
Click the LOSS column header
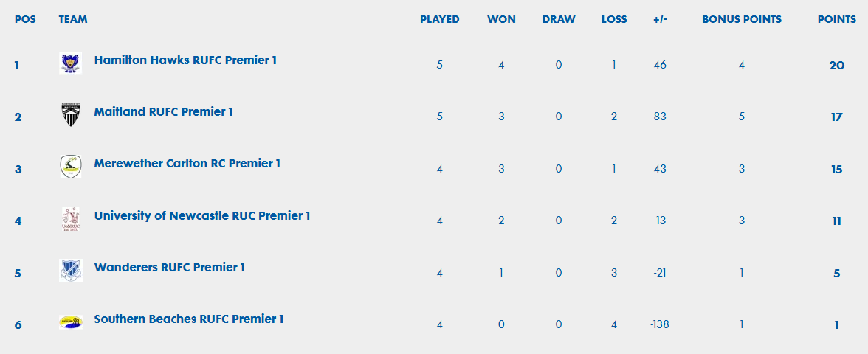pyautogui.click(x=614, y=19)
